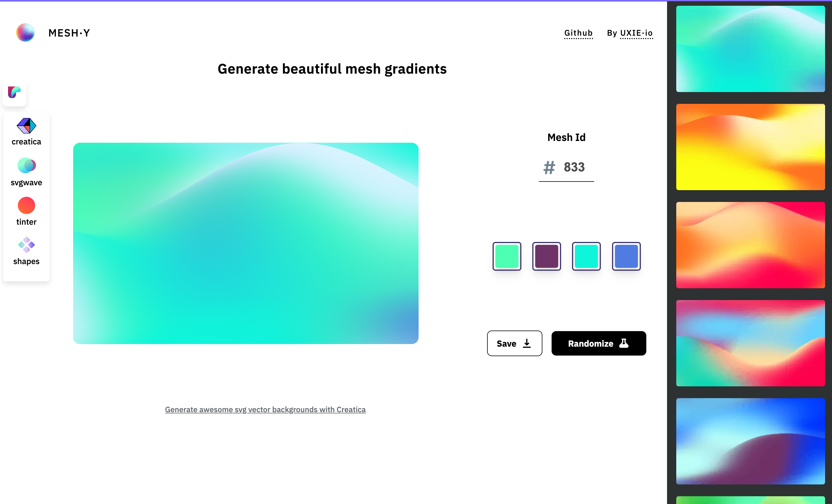The image size is (832, 504).
Task: Click the MESH·Y title text
Action: [69, 33]
